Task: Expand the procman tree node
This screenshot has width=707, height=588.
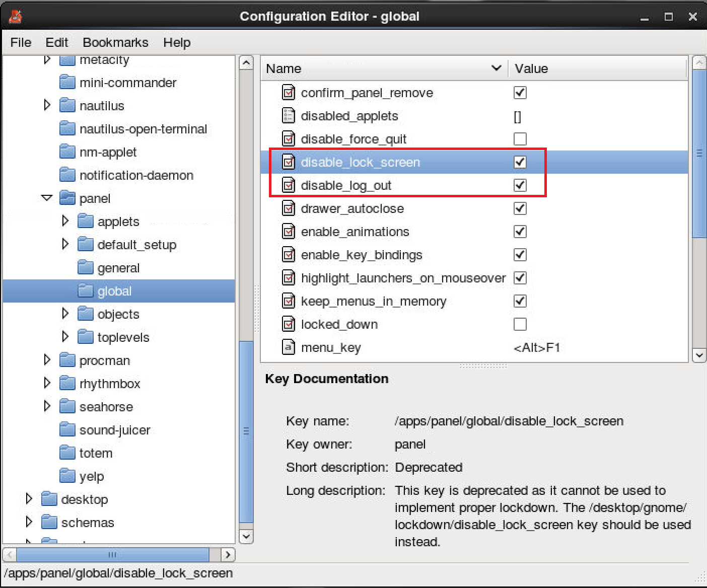Action: 47,359
